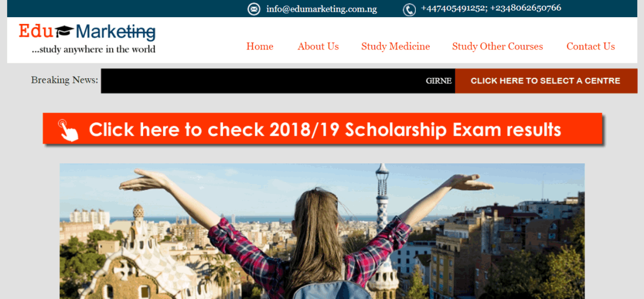644x299 pixels.
Task: Click the envelope email icon
Action: click(x=254, y=9)
